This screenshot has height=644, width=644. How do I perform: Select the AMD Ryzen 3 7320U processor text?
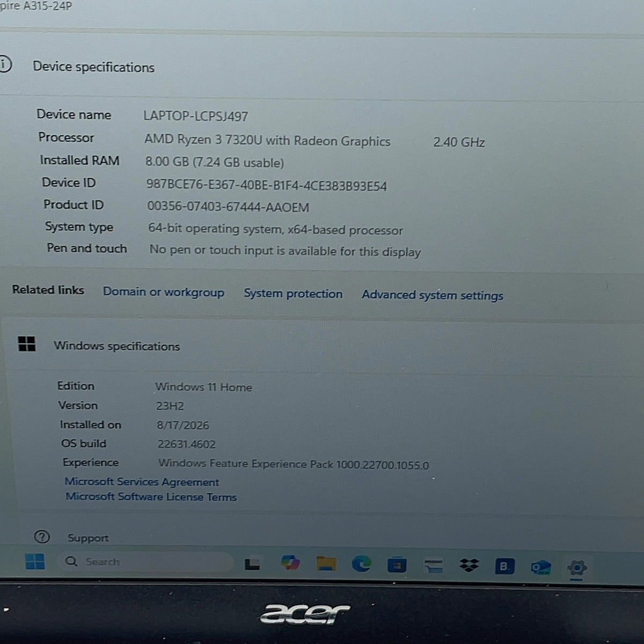(x=267, y=141)
